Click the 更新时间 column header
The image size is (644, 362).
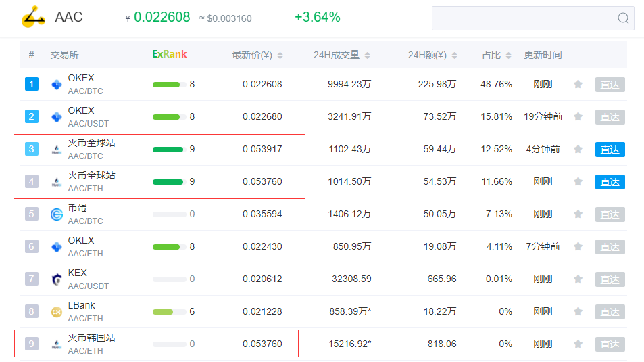point(543,55)
